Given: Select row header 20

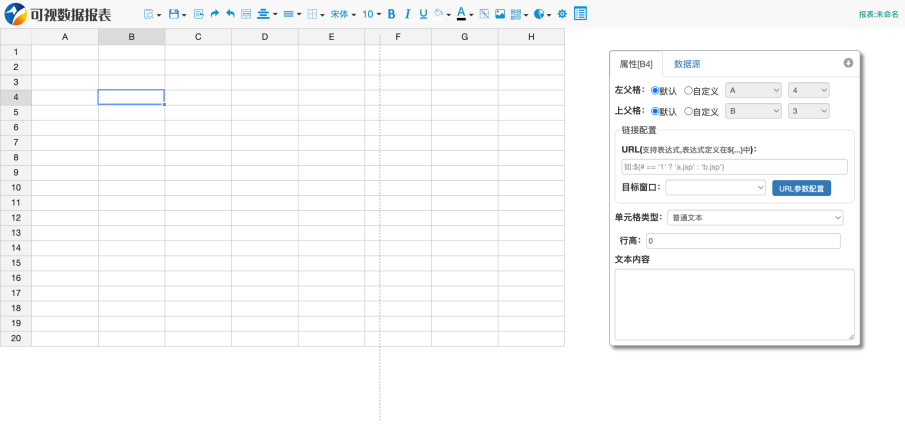Looking at the screenshot, I should pyautogui.click(x=16, y=338).
